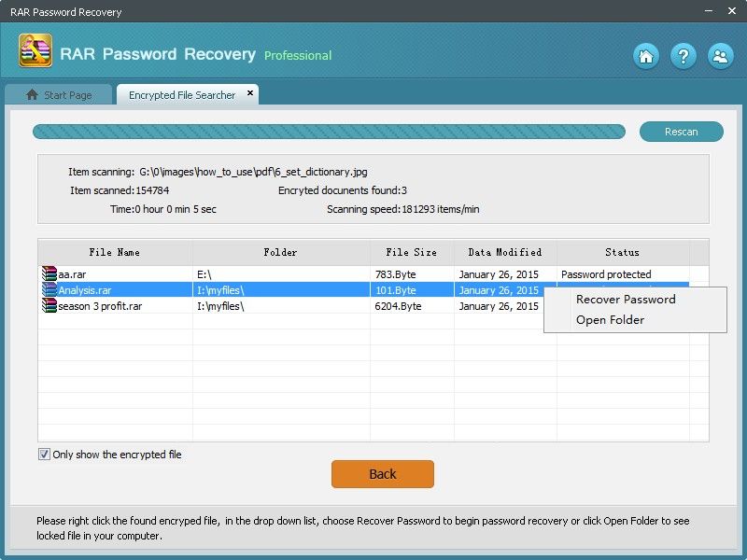Click the Time:0 hour 0 min 5 sec text

pyautogui.click(x=162, y=209)
